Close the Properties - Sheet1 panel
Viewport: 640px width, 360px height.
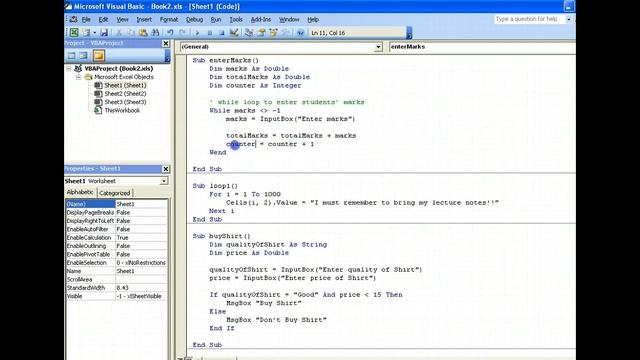point(166,169)
